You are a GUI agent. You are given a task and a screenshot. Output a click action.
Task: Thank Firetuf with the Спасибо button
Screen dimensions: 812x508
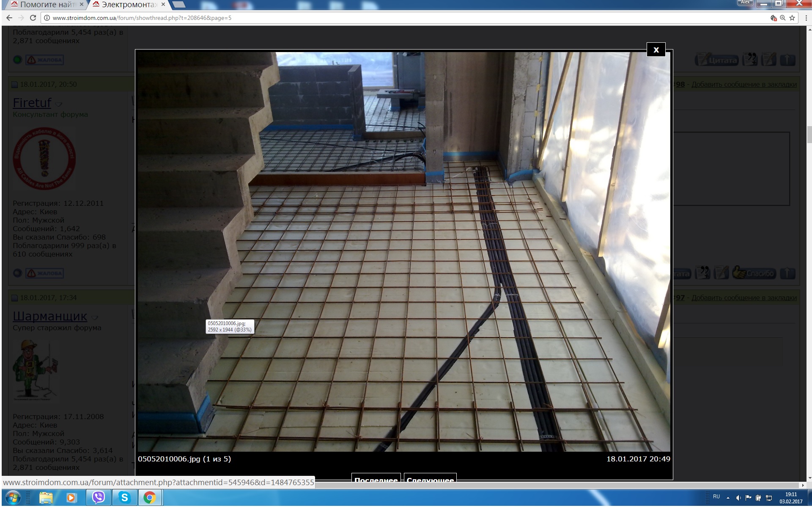point(754,273)
